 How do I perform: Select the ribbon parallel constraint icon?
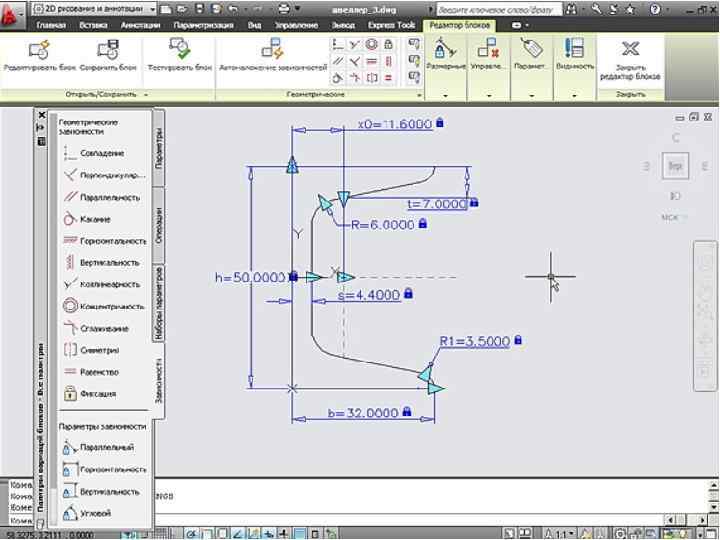pos(338,61)
